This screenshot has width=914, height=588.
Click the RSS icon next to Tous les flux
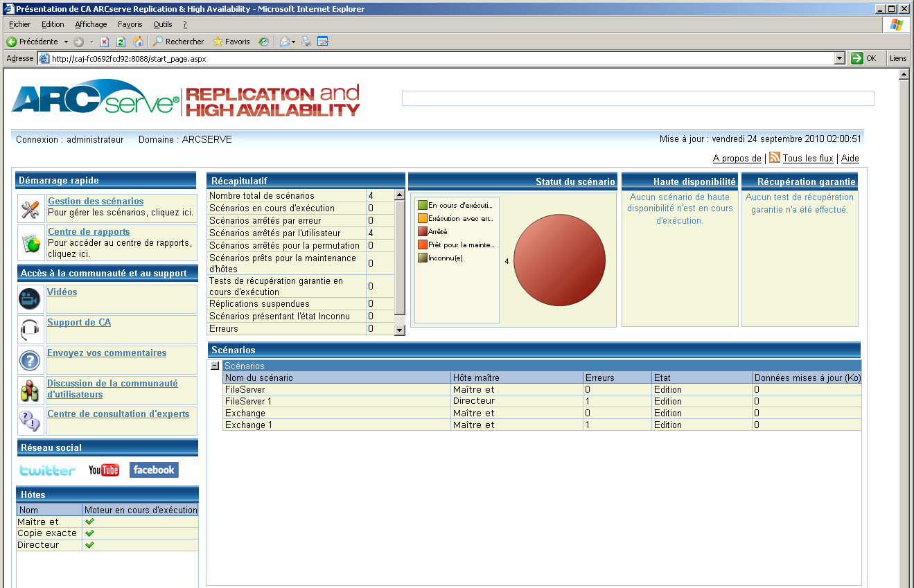pyautogui.click(x=774, y=158)
